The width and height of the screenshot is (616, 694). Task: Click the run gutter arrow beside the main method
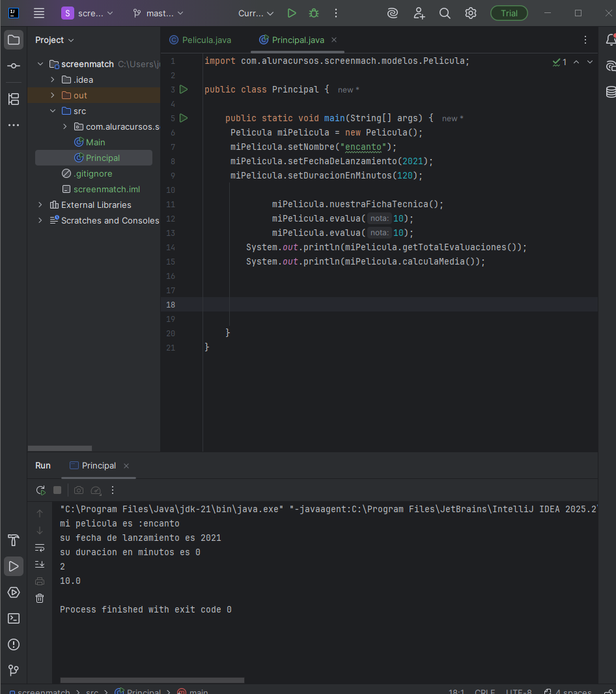[x=184, y=118]
